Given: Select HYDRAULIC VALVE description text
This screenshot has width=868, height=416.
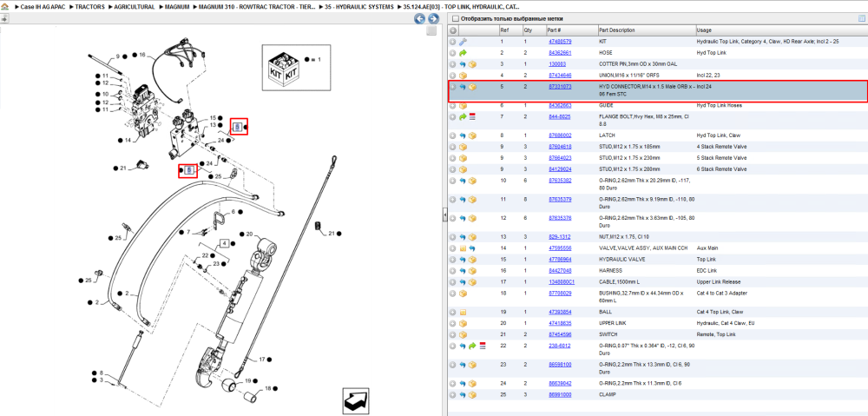Looking at the screenshot, I should (x=622, y=259).
